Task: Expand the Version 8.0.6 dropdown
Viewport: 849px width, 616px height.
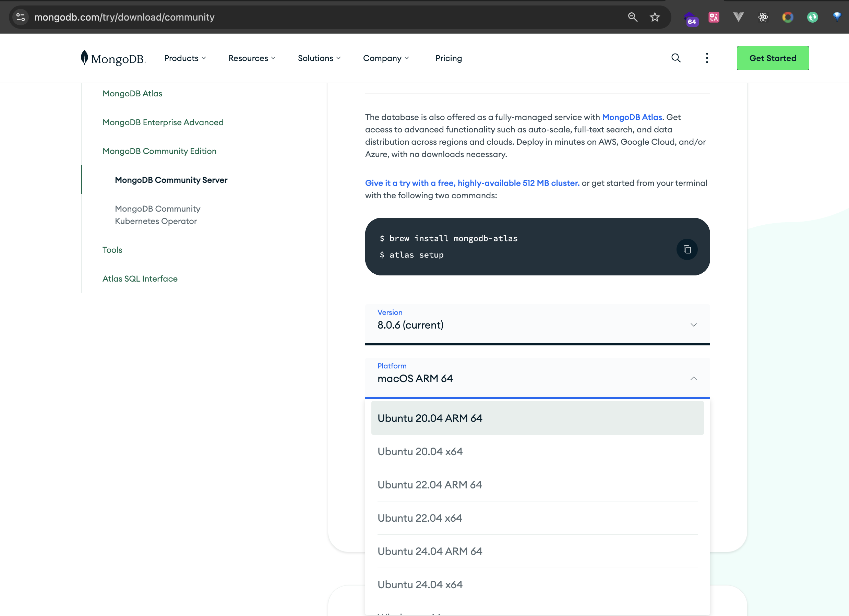Action: point(537,324)
